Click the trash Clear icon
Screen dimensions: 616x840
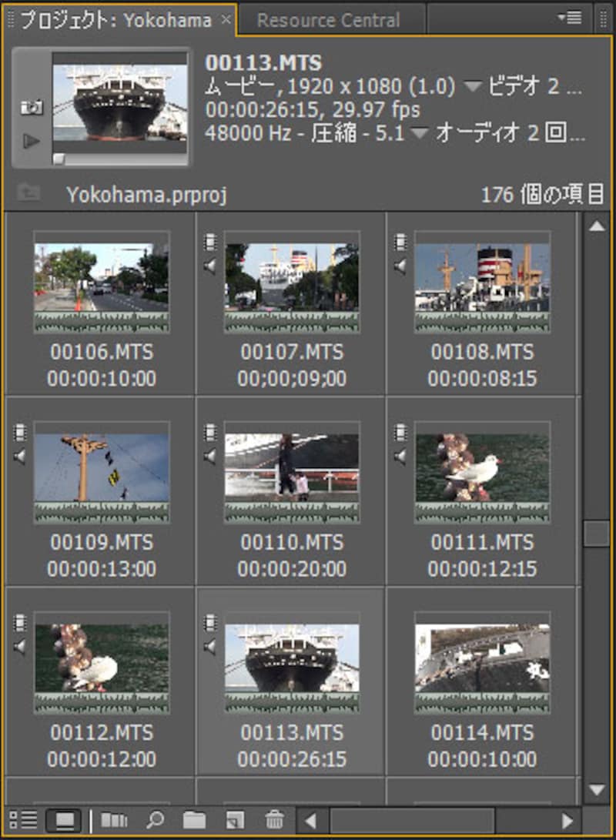point(274,821)
